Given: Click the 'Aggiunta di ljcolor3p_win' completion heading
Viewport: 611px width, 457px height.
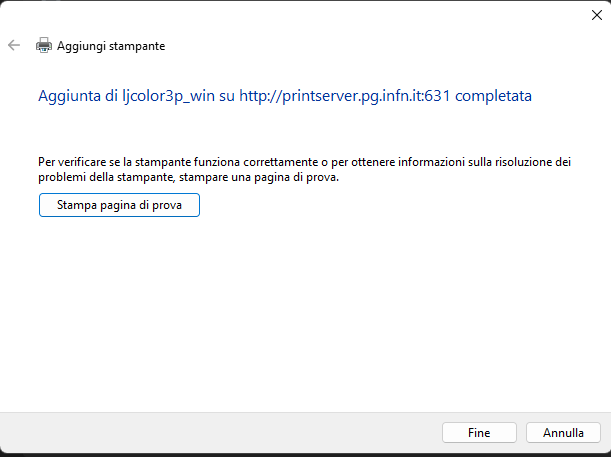Looking at the screenshot, I should [x=285, y=96].
